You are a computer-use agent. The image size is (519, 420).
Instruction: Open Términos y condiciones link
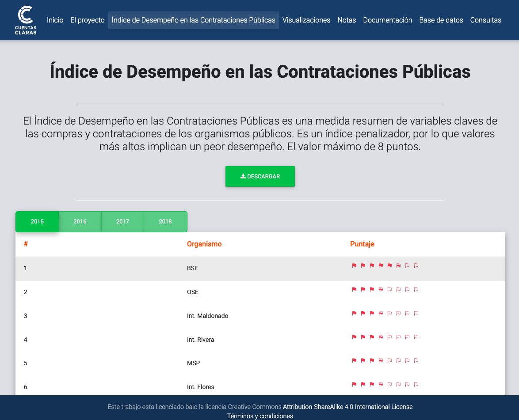[260, 416]
